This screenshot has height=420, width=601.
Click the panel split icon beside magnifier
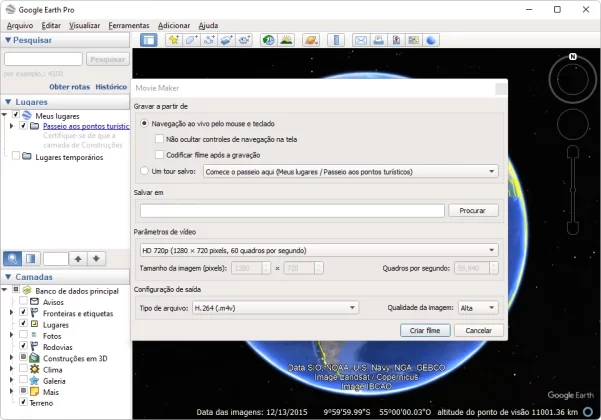(x=31, y=259)
